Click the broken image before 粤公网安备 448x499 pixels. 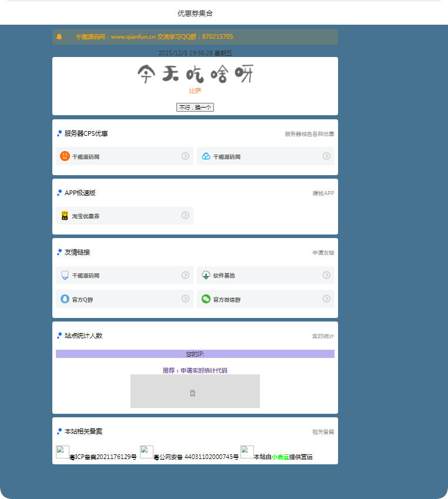(x=146, y=452)
